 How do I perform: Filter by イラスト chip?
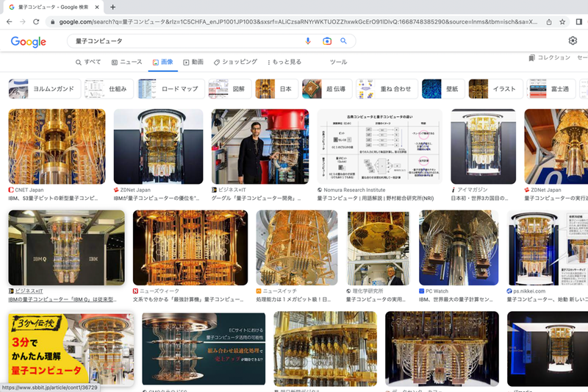(495, 89)
